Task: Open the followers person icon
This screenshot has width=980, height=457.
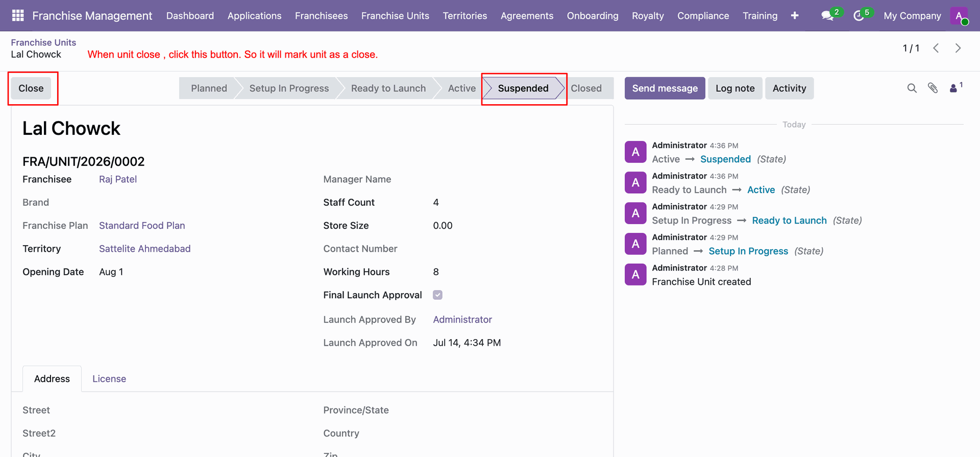Action: tap(953, 88)
